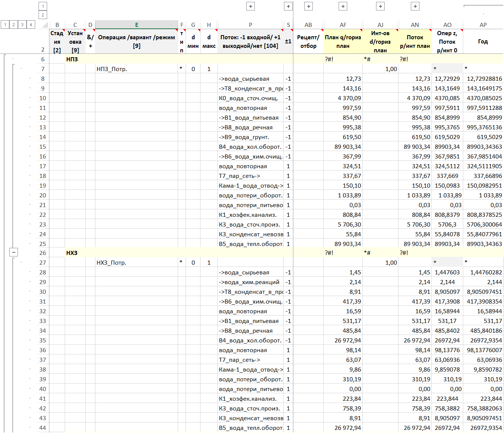Expand hidden columns above column S
504x434 pixels.
[288, 6]
